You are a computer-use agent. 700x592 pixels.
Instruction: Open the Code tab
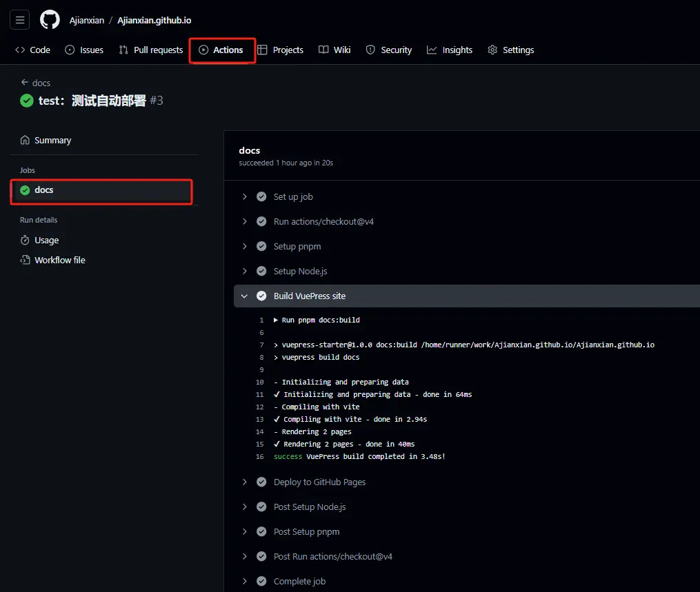tap(32, 50)
